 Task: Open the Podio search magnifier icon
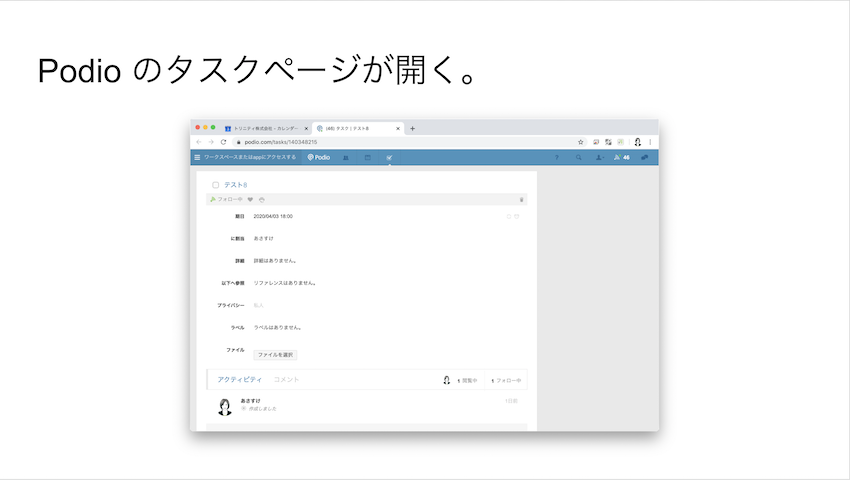pyautogui.click(x=578, y=157)
